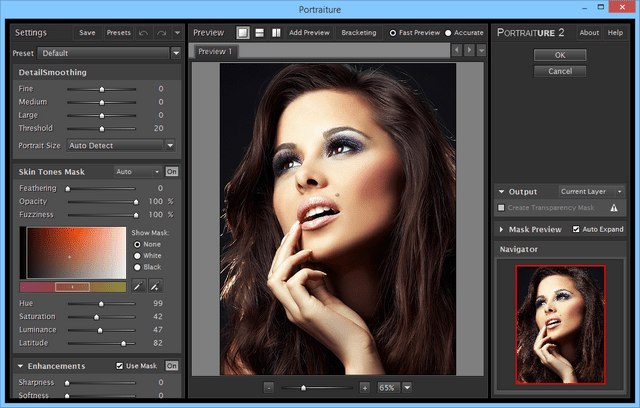Switch to single preview layout
This screenshot has height=408, width=640.
click(243, 32)
